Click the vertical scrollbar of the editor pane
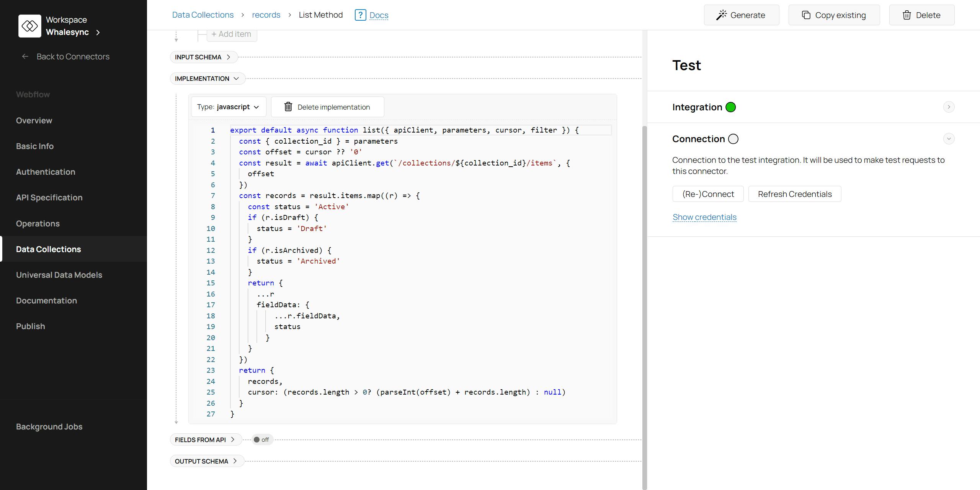 click(644, 306)
